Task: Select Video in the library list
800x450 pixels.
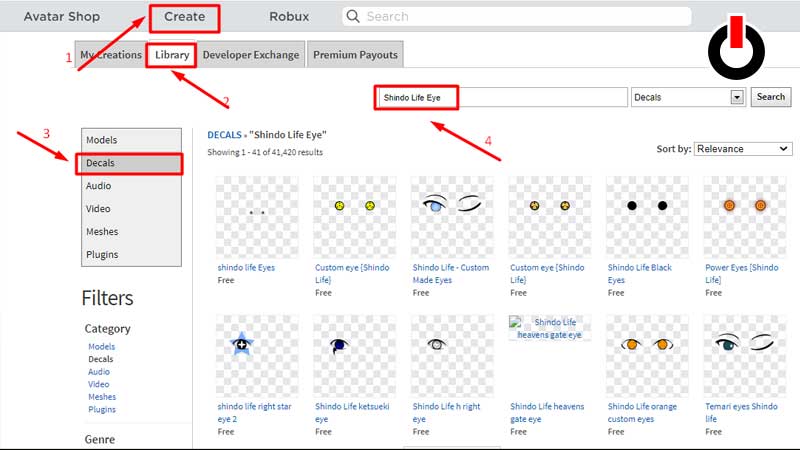Action: 131,209
